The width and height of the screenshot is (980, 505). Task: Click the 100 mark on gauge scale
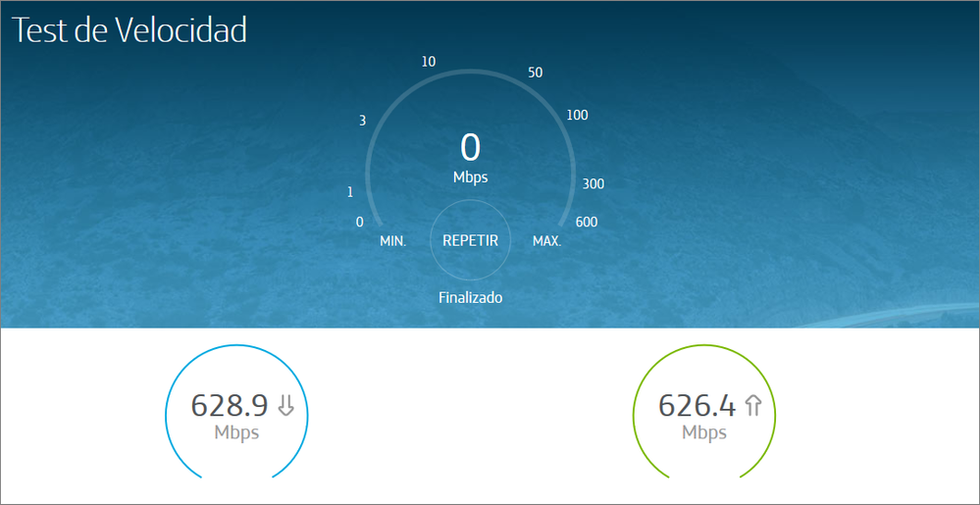(x=577, y=115)
